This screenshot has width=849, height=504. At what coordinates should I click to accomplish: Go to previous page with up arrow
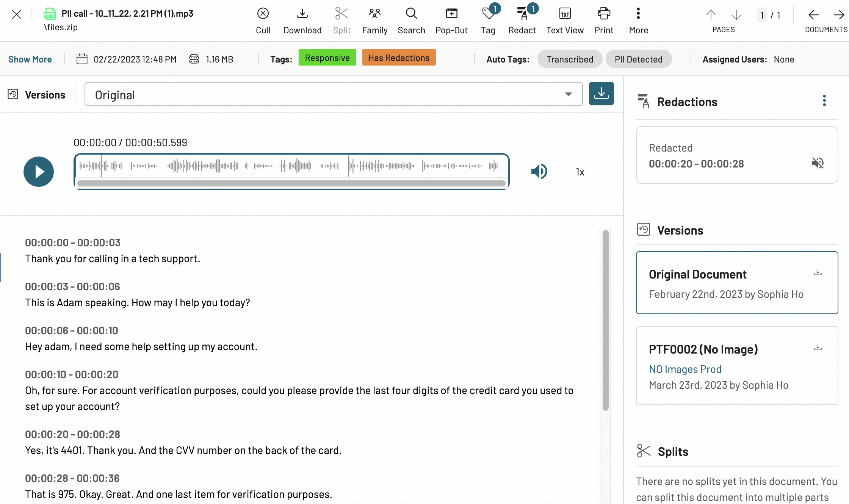click(x=711, y=15)
